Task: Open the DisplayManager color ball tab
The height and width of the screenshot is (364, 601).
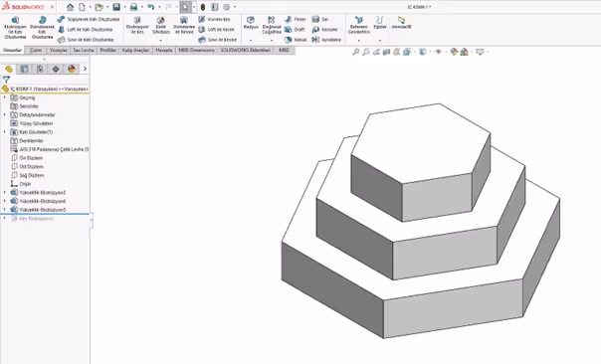Action: 72,69
